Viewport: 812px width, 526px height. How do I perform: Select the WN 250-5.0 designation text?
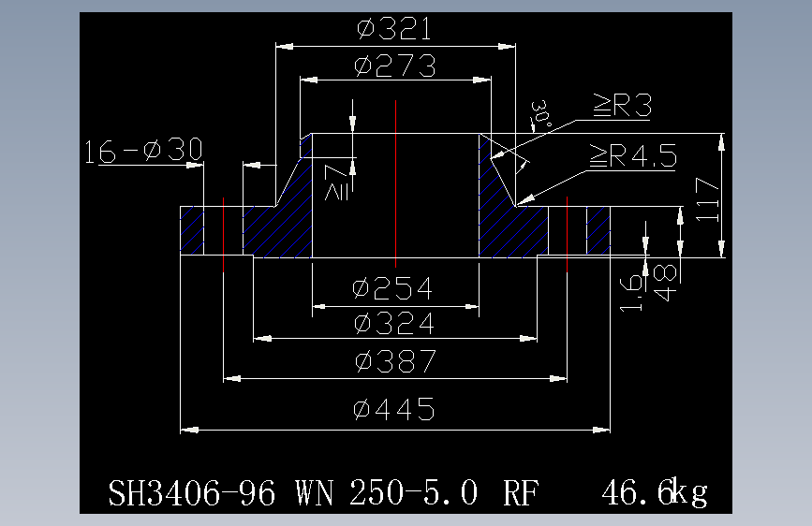[x=387, y=492]
